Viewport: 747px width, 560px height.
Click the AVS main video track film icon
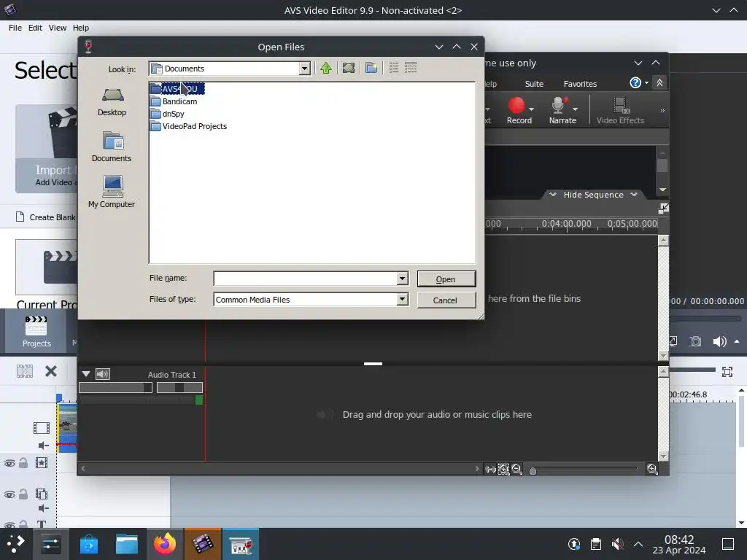pyautogui.click(x=42, y=428)
